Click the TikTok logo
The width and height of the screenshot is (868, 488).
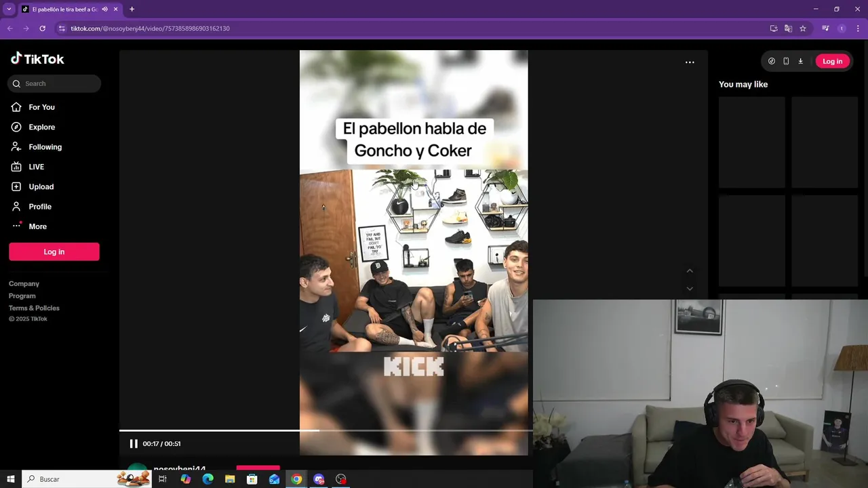click(37, 59)
